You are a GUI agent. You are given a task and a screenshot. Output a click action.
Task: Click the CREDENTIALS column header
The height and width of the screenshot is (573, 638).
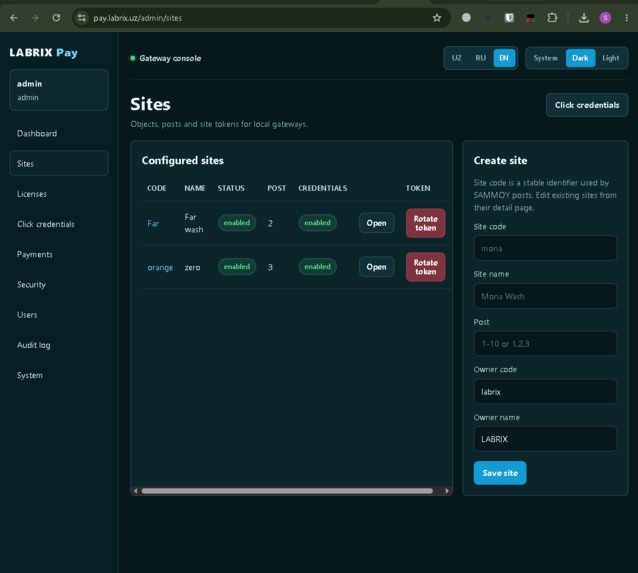pos(323,188)
